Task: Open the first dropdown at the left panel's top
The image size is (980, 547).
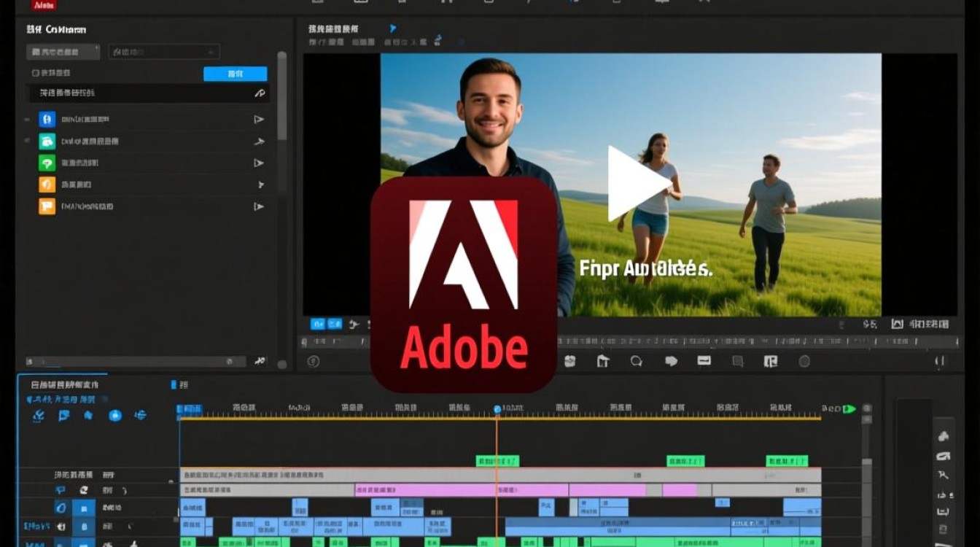Action: coord(63,52)
